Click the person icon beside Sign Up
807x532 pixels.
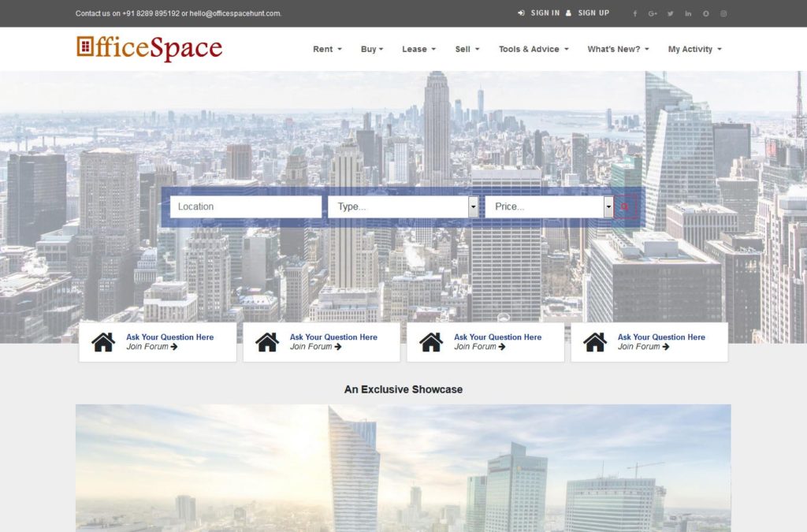click(568, 13)
